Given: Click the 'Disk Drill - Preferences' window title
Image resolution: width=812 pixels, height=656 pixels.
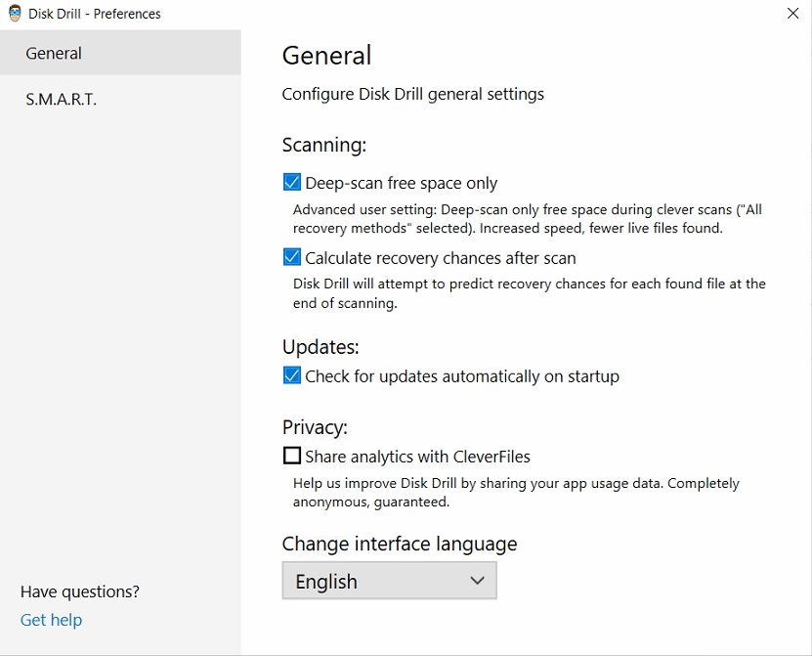Looking at the screenshot, I should pos(94,14).
